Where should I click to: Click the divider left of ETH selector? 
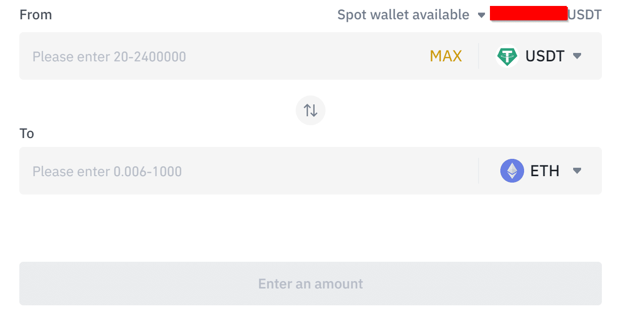coord(479,171)
